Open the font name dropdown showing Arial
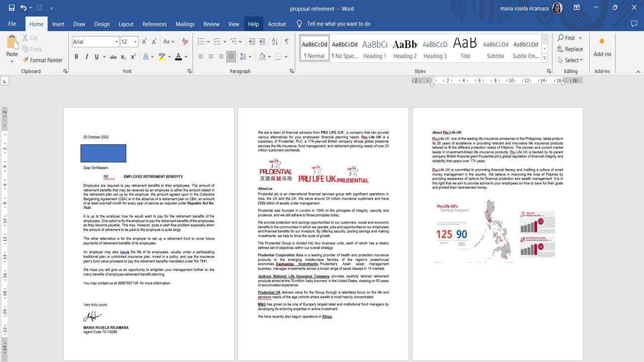The height and width of the screenshot is (362, 644). pos(117,42)
